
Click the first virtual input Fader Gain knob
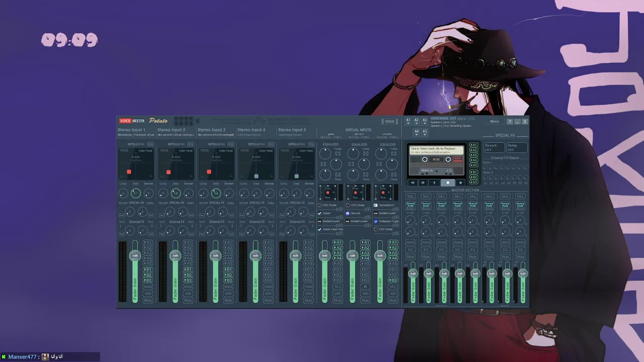click(325, 255)
